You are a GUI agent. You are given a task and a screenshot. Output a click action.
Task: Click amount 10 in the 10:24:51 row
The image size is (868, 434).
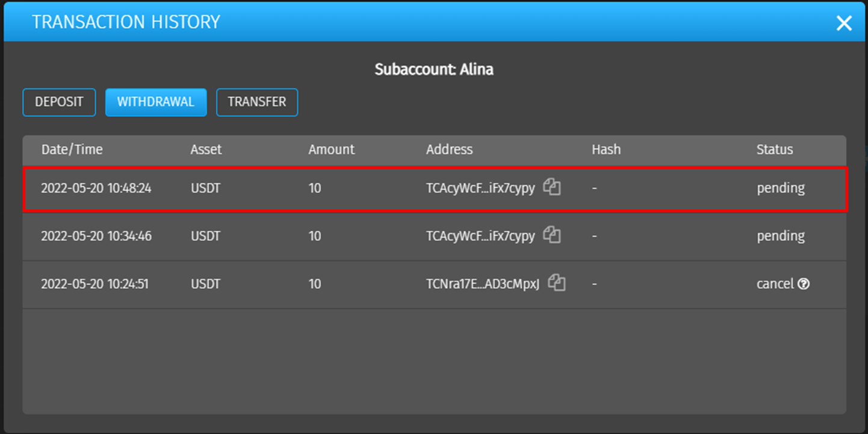[315, 284]
